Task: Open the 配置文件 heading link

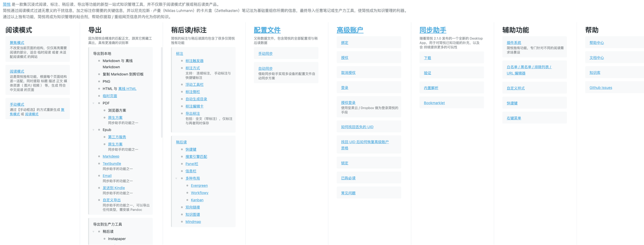Action: 267,30
